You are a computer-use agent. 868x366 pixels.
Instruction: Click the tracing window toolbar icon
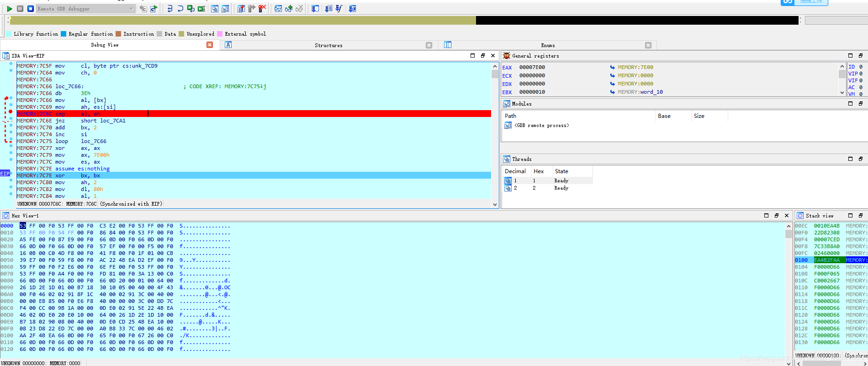352,9
